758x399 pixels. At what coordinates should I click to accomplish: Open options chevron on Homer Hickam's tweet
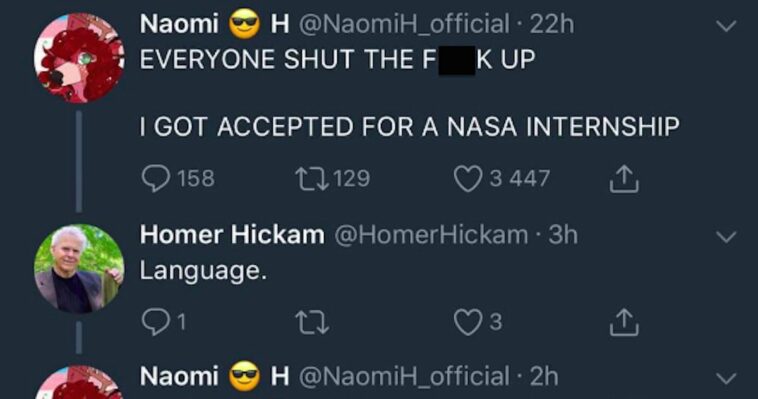(x=726, y=236)
